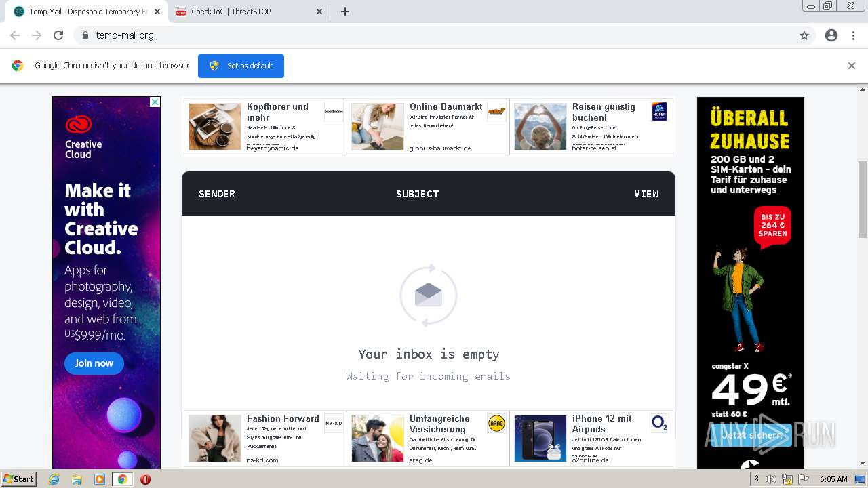Open the Chrome three-dot menu
This screenshot has width=868, height=488.
coord(853,35)
